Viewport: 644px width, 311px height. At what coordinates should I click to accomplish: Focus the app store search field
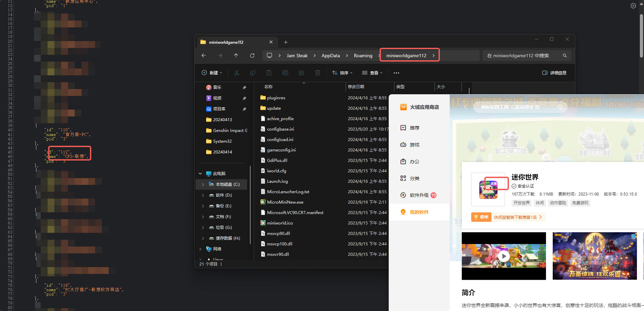520,107
